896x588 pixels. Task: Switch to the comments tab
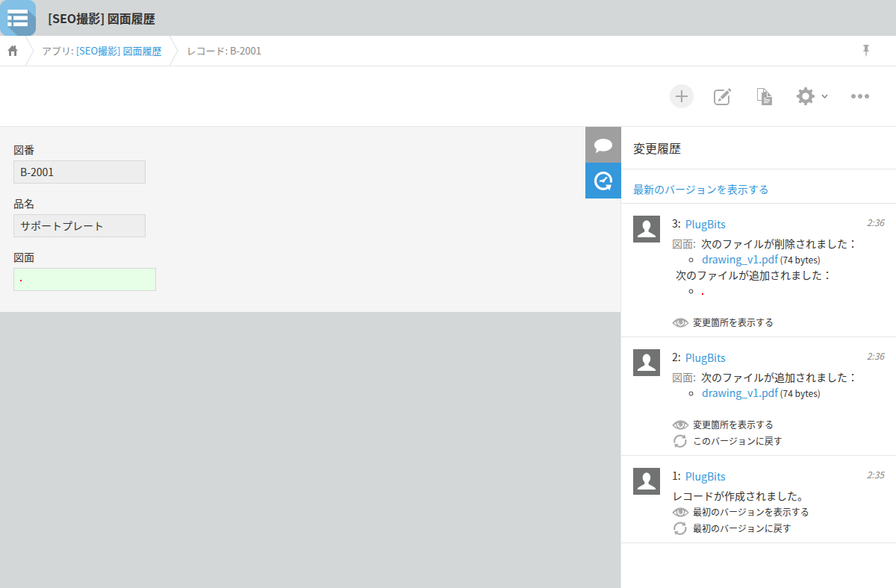tap(603, 145)
